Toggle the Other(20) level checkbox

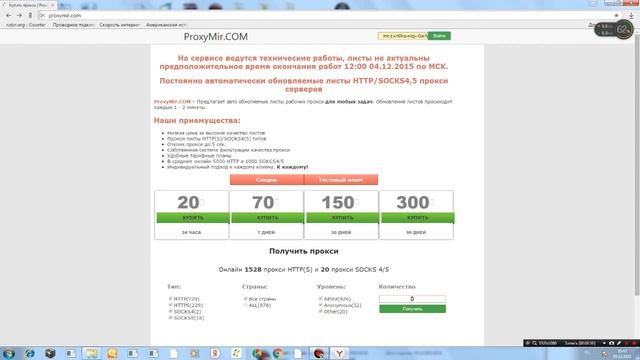click(x=320, y=311)
